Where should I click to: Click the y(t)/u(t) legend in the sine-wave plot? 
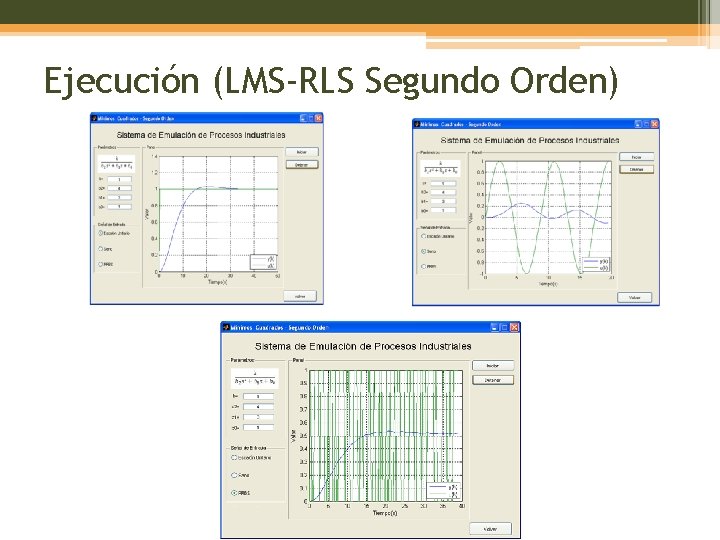(x=596, y=264)
